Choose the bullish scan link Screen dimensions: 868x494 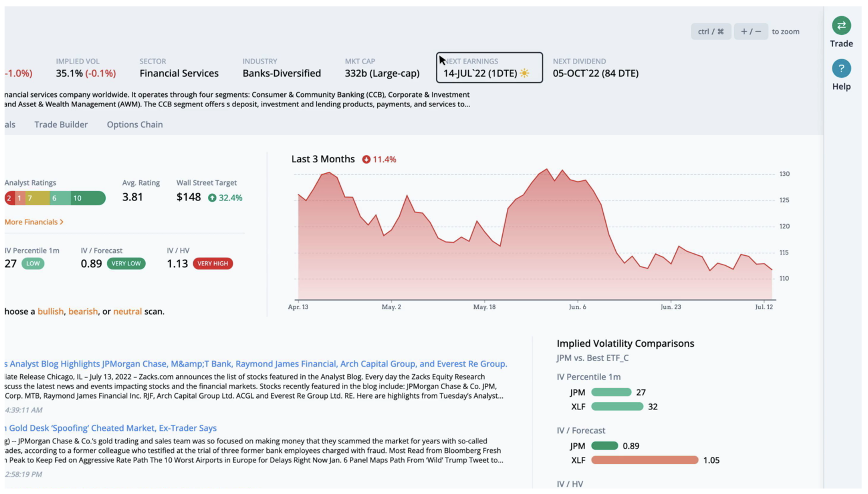click(x=50, y=312)
